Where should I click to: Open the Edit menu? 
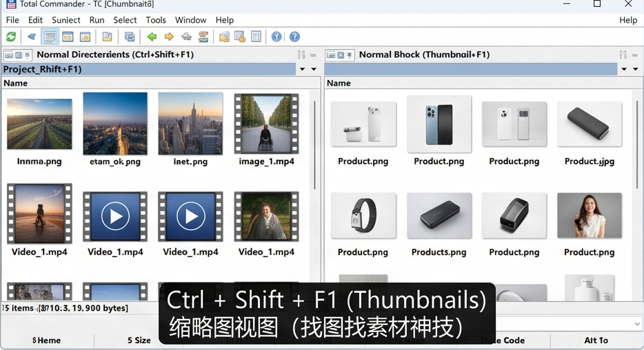[x=35, y=20]
